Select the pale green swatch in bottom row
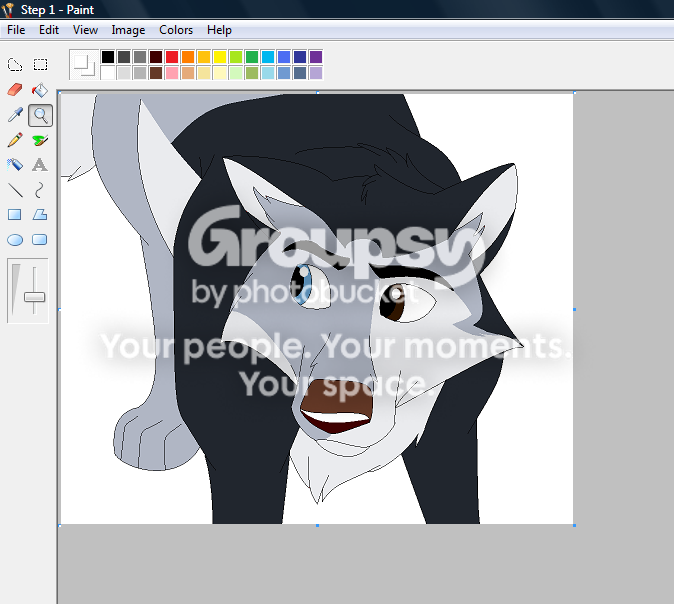The width and height of the screenshot is (674, 604). point(236,73)
